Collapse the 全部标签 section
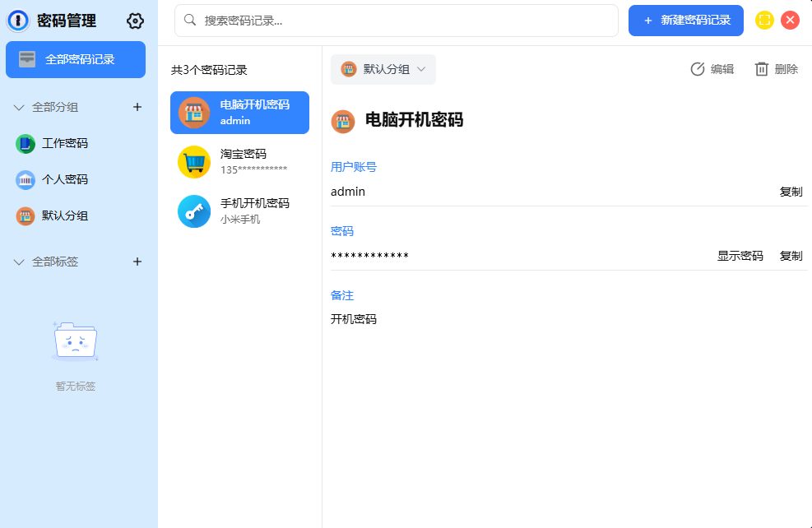 point(20,262)
